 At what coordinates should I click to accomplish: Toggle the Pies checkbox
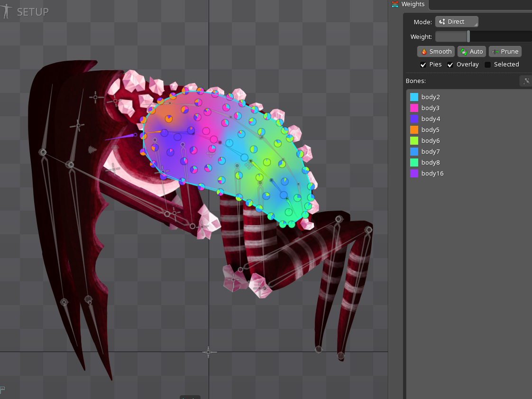(x=423, y=65)
